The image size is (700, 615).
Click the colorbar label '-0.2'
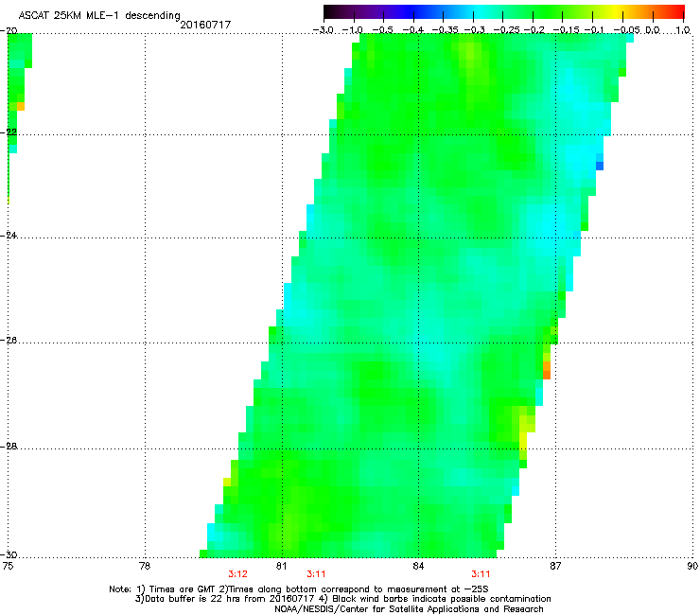[x=534, y=30]
